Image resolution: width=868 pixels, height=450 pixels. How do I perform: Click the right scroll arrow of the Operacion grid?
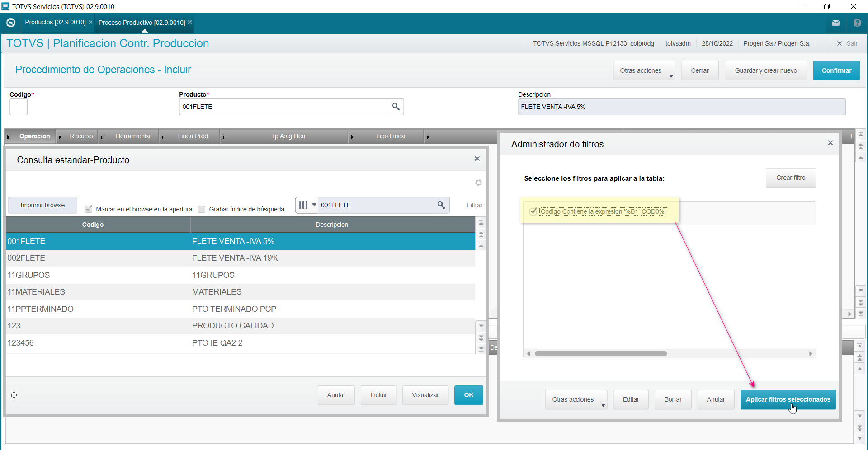(849, 314)
